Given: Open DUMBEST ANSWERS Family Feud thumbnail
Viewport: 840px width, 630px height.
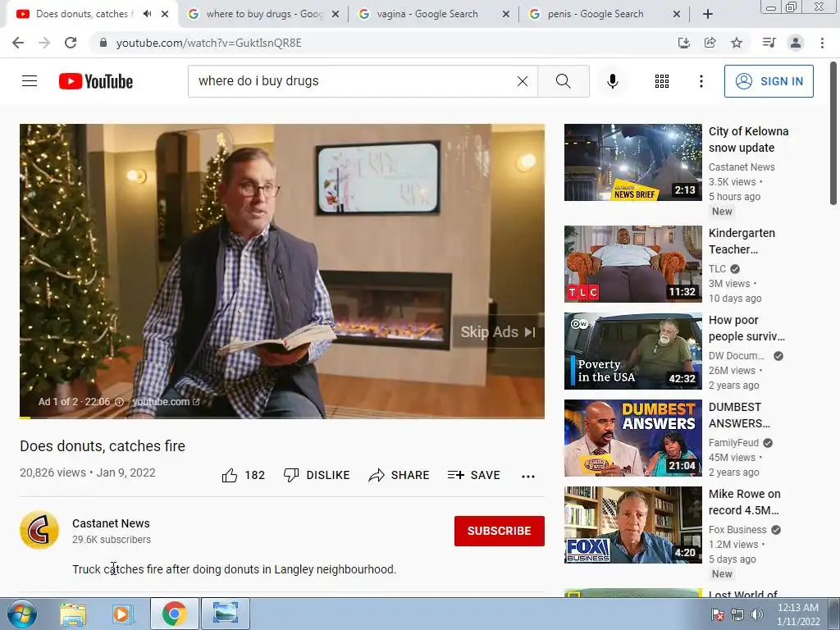Looking at the screenshot, I should tap(633, 438).
